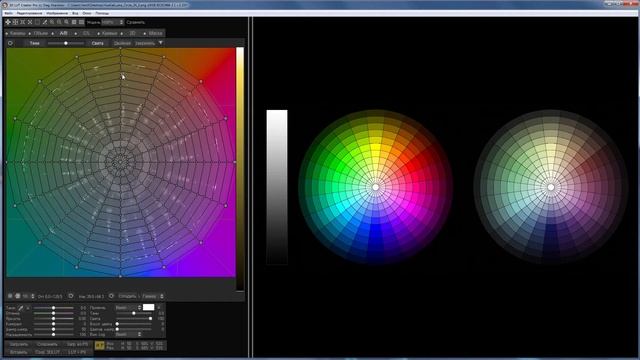This screenshot has height=360, width=640.
Task: Click the topmost control point of the grid
Action: (120, 48)
